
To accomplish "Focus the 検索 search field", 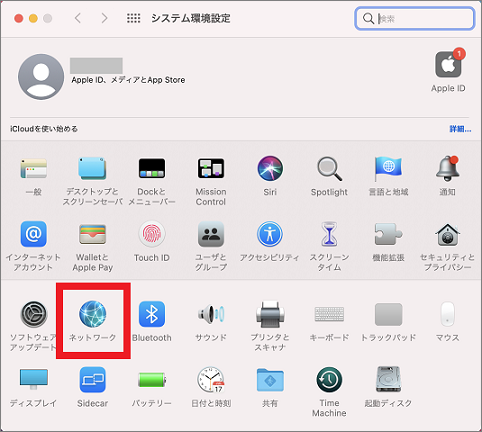I will [415, 18].
